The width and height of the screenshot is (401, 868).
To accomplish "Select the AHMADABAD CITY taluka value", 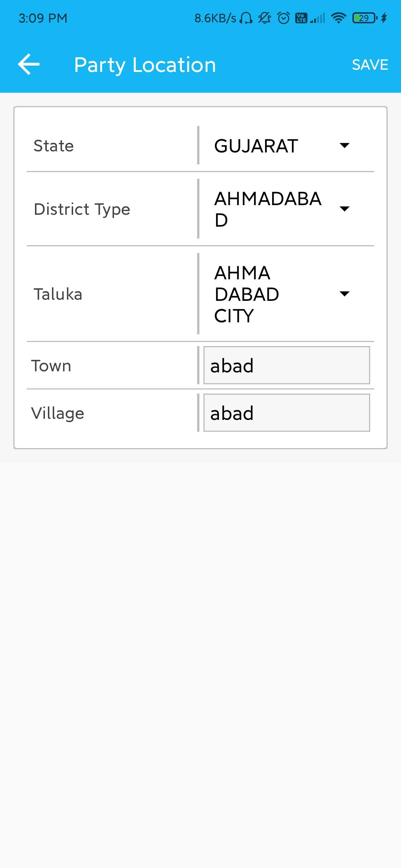I will [247, 294].
